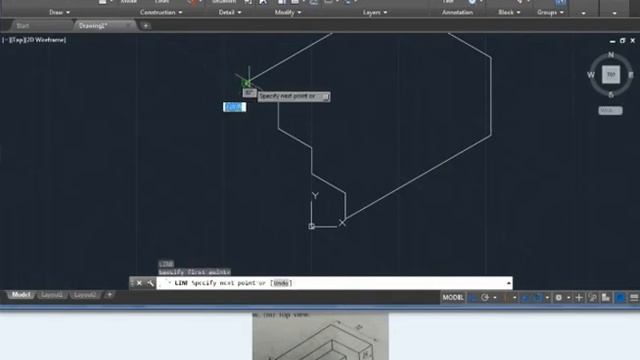Click the command line grip handle
This screenshot has width=640, height=360.
click(132, 283)
